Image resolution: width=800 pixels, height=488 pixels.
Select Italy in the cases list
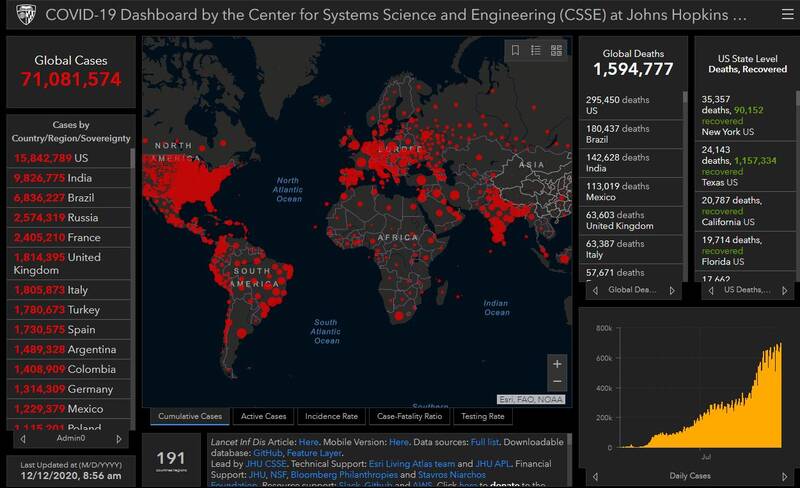coord(69,290)
